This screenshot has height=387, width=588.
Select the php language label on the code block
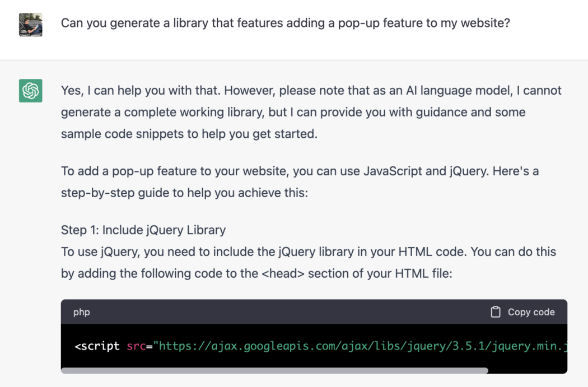click(81, 312)
